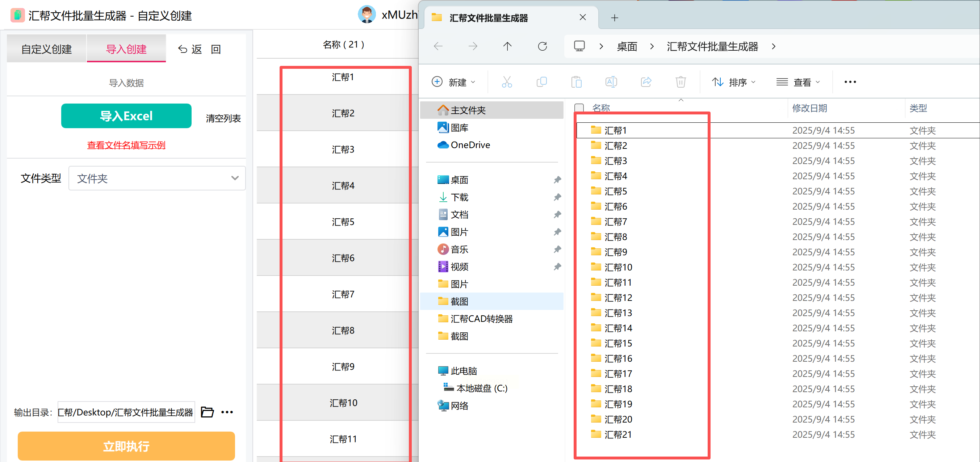Click the 名称 ( 21 ) list header in app
The image size is (980, 462).
343,45
